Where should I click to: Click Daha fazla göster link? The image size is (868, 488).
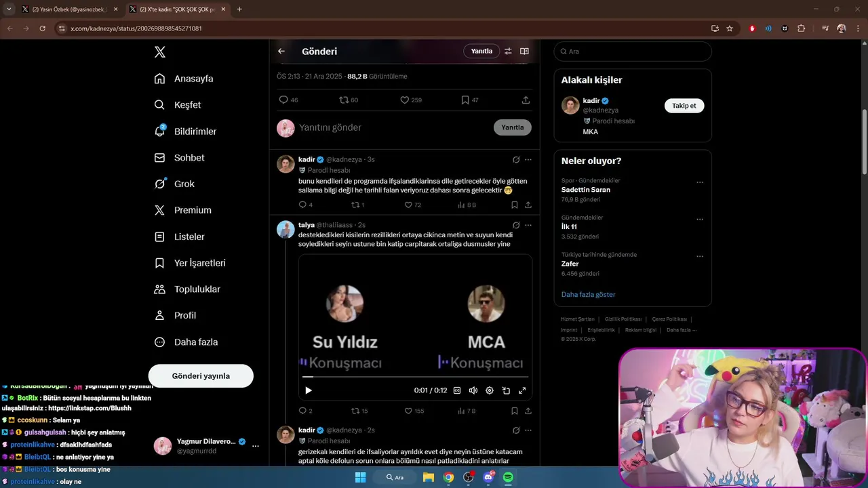click(x=588, y=295)
